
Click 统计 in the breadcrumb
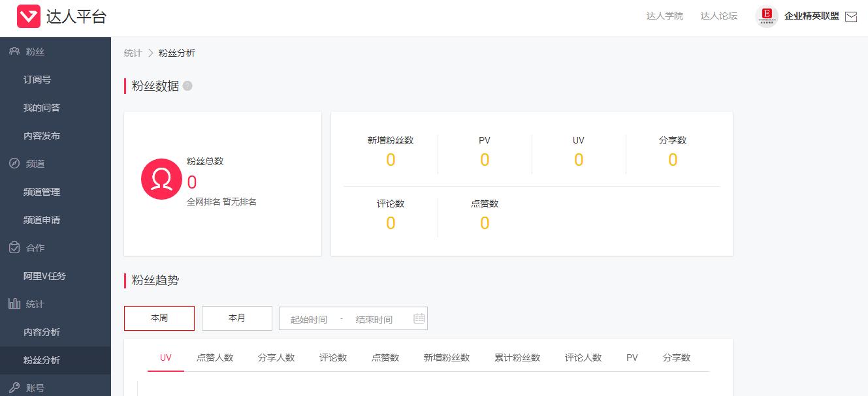click(x=133, y=53)
